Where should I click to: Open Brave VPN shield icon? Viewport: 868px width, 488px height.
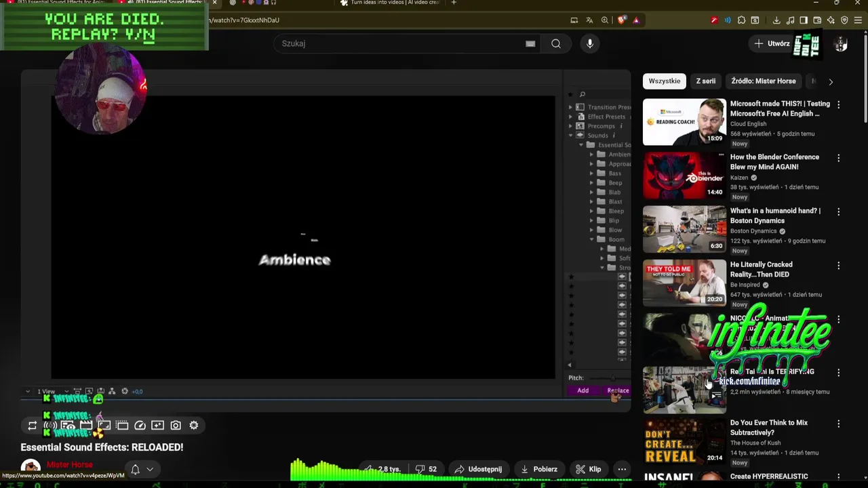click(x=844, y=20)
